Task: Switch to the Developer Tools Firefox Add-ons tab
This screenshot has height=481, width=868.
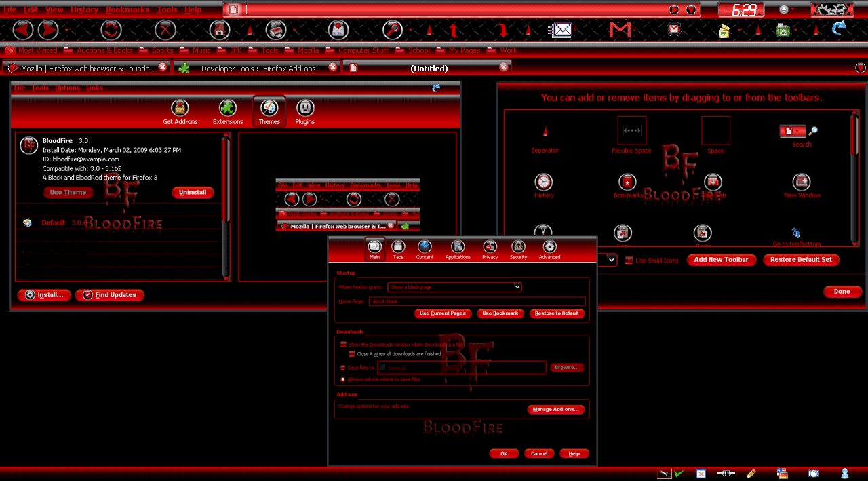Action: coord(258,68)
